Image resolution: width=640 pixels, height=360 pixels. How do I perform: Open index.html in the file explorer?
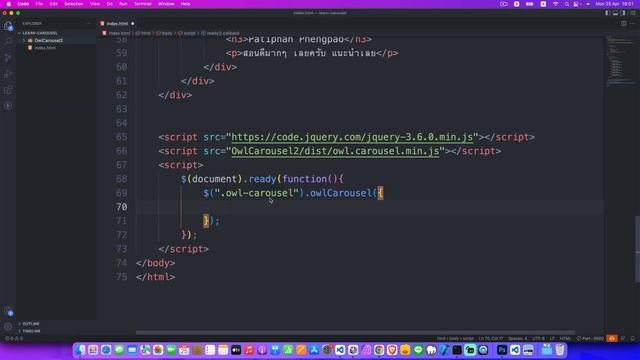[x=45, y=48]
